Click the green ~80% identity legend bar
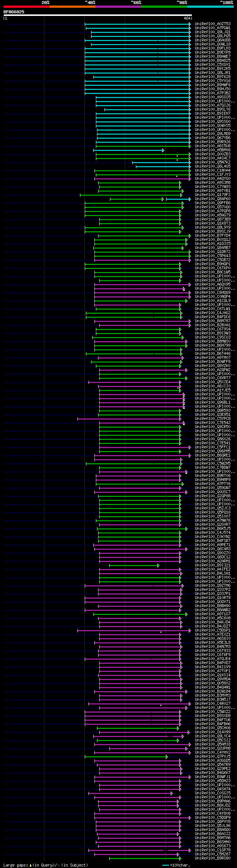 [x=164, y=7]
